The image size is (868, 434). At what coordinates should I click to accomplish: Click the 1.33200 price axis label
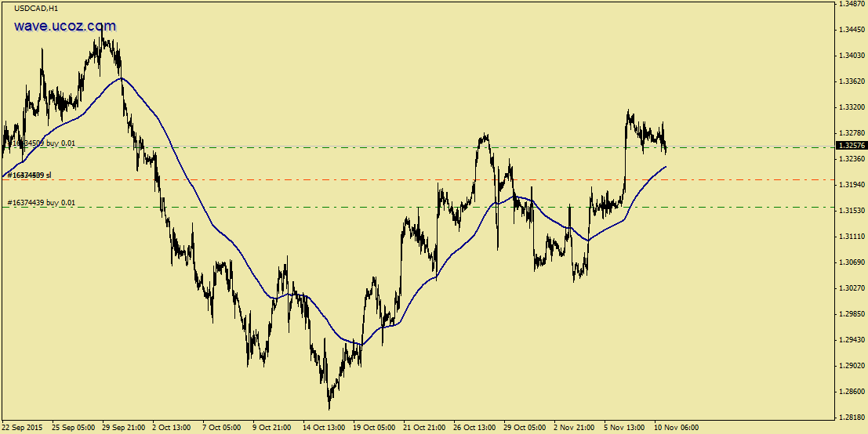pyautogui.click(x=852, y=107)
